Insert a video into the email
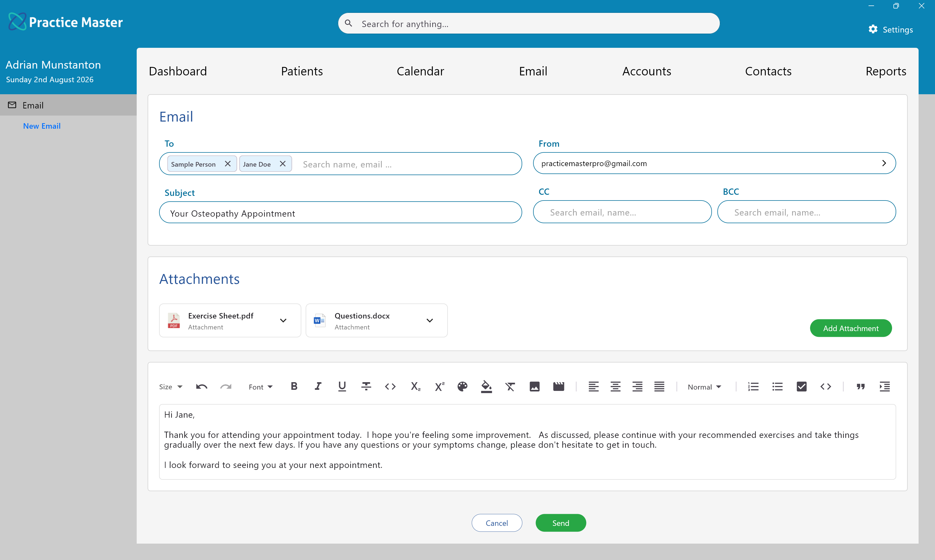The height and width of the screenshot is (560, 935). click(x=559, y=387)
